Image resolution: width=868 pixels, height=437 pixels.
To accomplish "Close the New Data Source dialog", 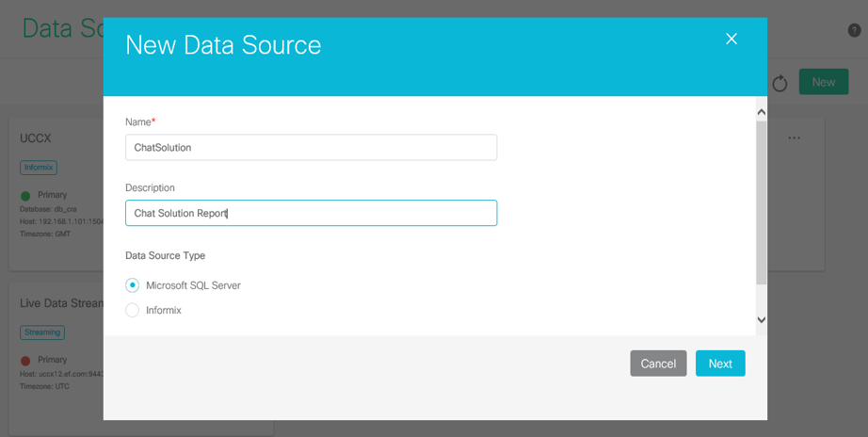I will pos(731,39).
